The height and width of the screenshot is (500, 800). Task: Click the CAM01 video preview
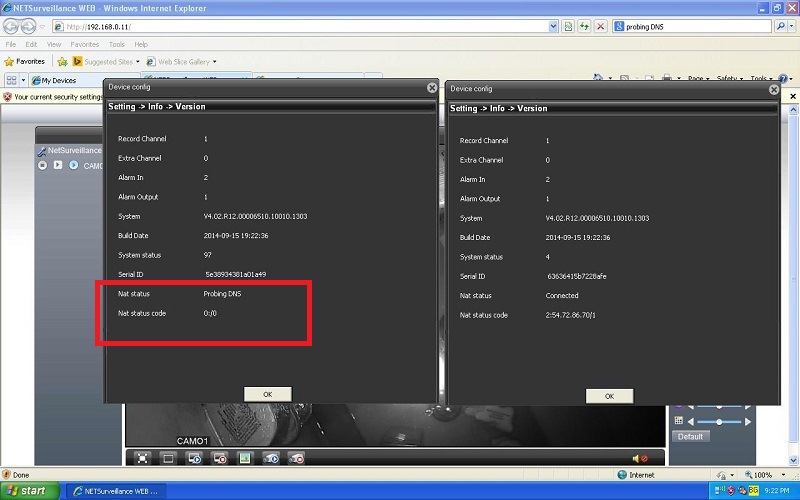coord(395,424)
